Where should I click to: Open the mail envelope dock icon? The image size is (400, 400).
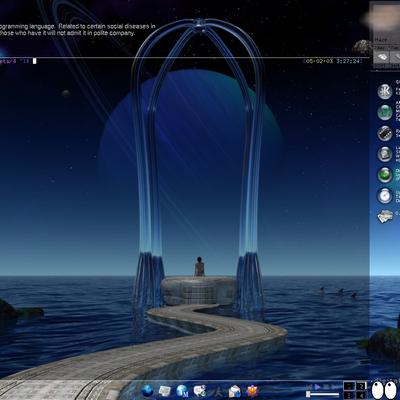[x=235, y=390]
